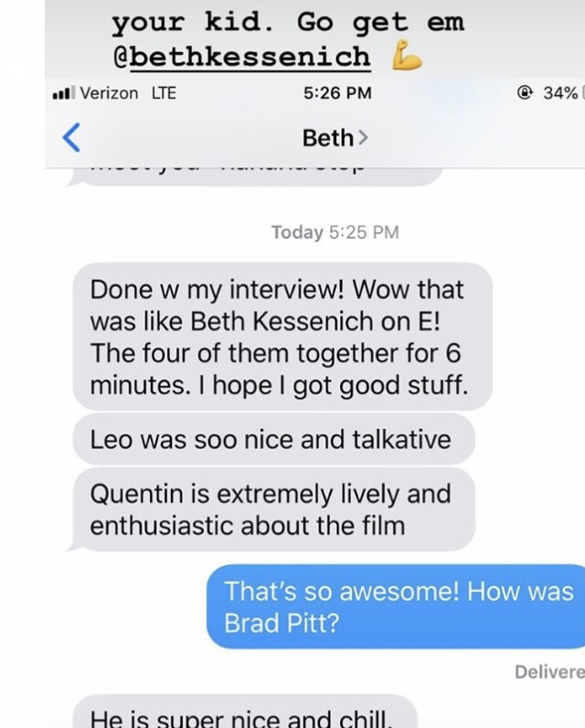The height and width of the screenshot is (728, 585).
Task: Tap the Beth contact name header
Action: 327,138
